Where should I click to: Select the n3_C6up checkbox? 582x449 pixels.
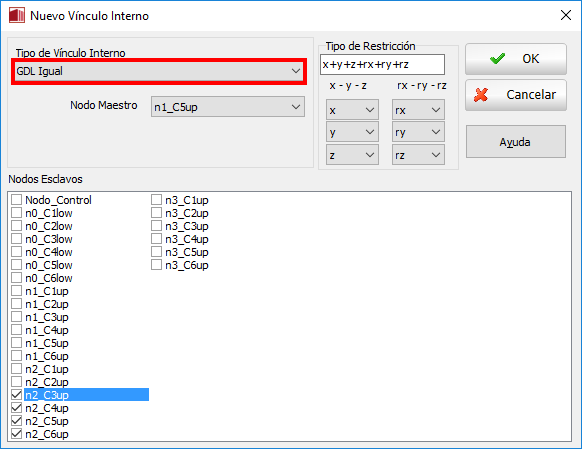click(156, 265)
